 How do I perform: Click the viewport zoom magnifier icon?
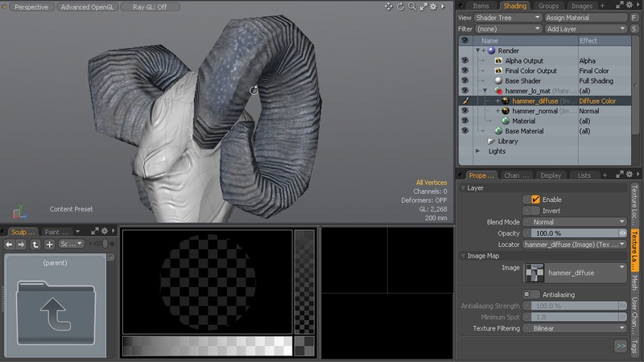coord(411,6)
